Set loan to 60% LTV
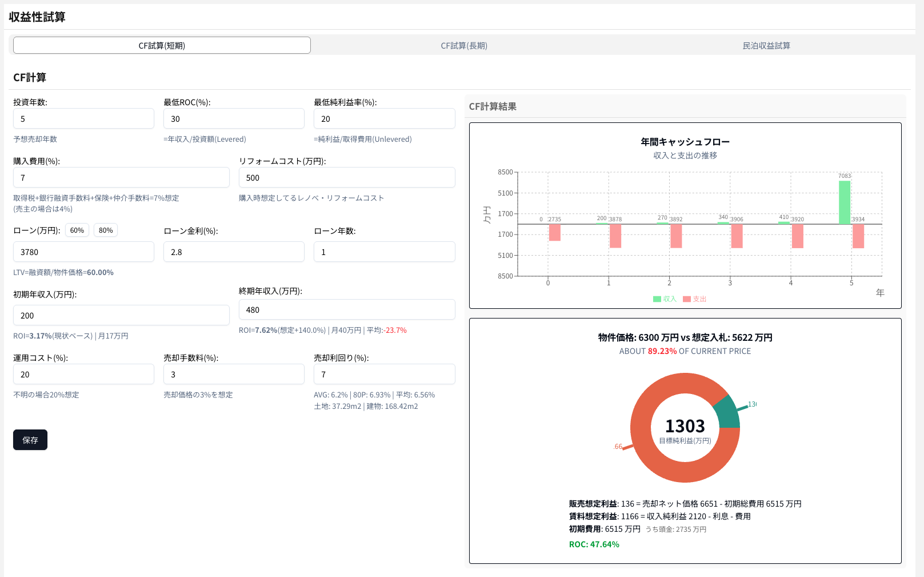Image resolution: width=924 pixels, height=577 pixels. click(x=77, y=230)
